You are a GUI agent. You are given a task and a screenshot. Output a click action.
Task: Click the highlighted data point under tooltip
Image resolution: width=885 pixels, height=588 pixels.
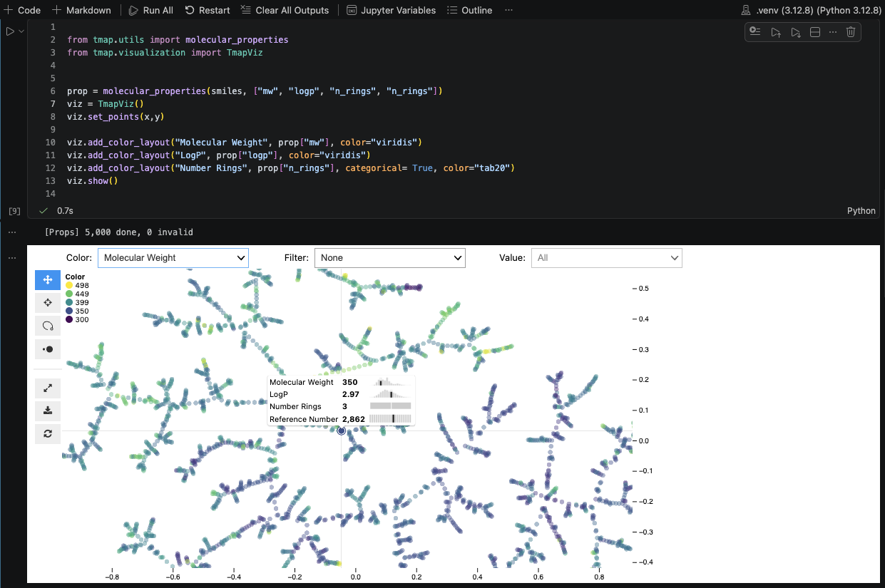coord(342,430)
